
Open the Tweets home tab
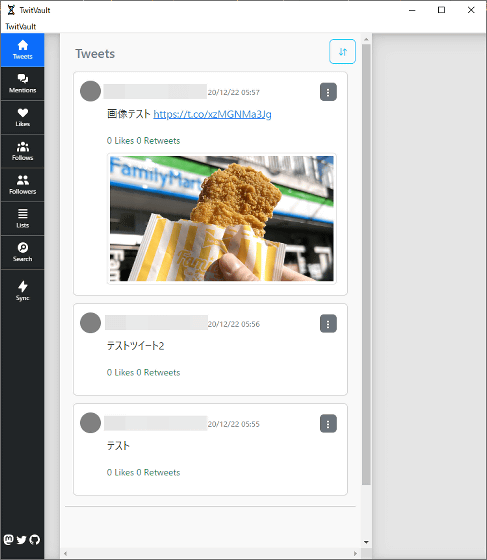tap(22, 50)
